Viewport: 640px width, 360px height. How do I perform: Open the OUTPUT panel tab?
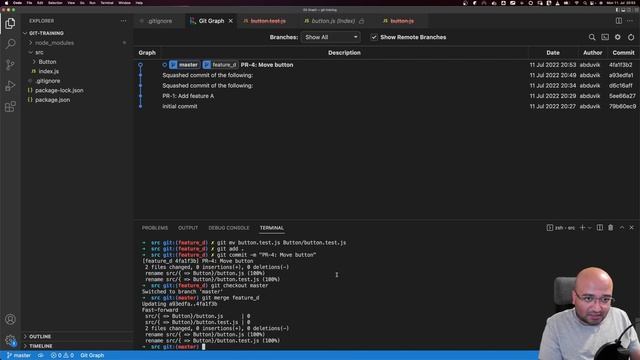click(188, 228)
